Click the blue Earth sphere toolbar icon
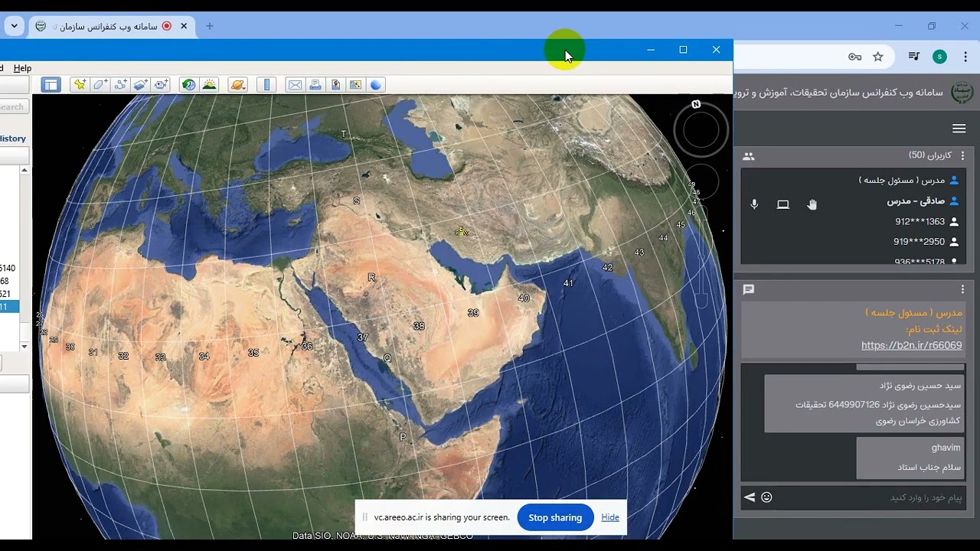Image resolution: width=980 pixels, height=551 pixels. click(376, 85)
